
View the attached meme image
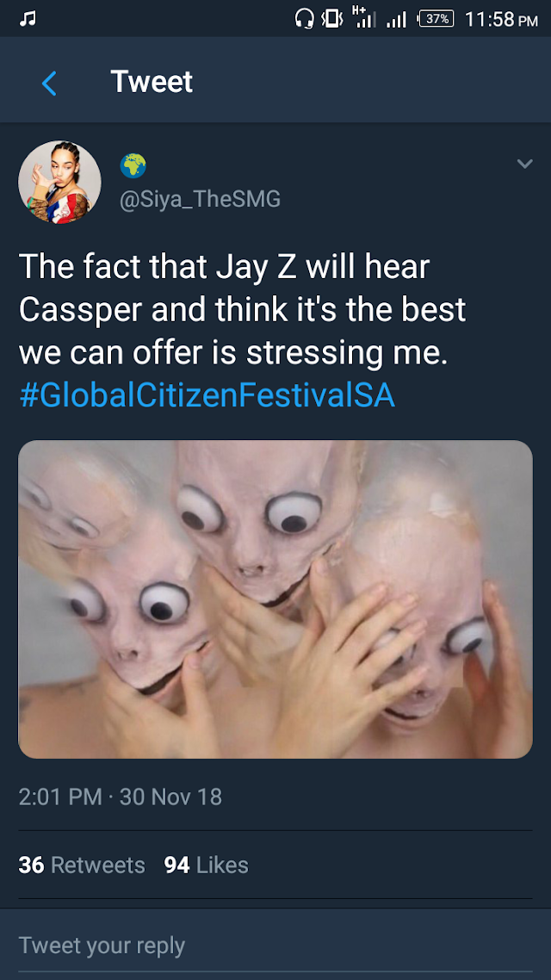(275, 599)
